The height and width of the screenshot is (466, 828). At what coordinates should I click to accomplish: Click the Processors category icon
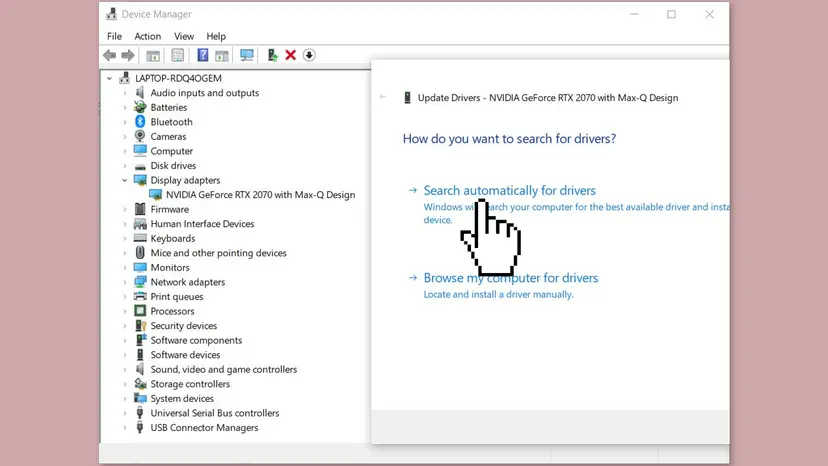tap(140, 311)
